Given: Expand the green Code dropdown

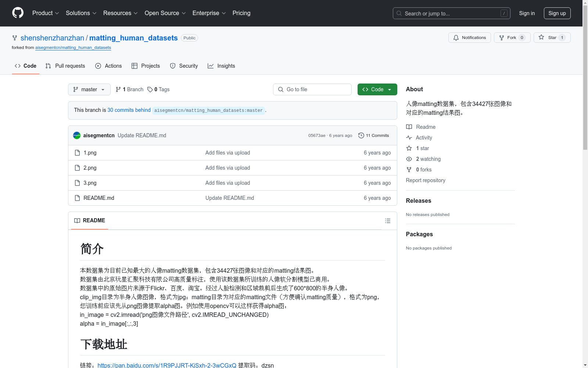Looking at the screenshot, I should (377, 89).
